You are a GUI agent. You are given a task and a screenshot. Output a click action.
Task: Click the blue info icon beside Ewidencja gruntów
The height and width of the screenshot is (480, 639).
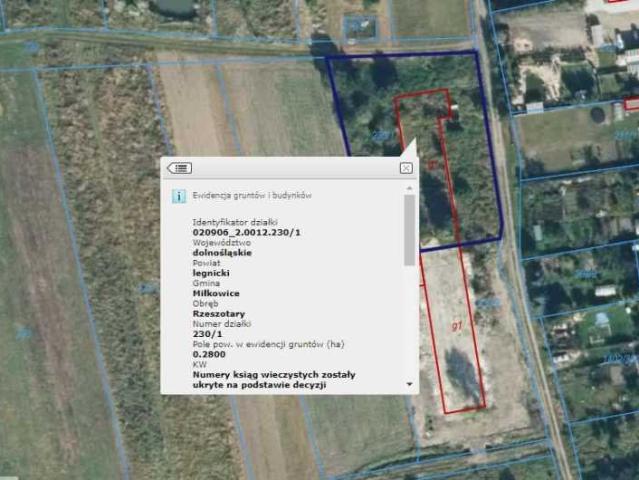tap(178, 197)
